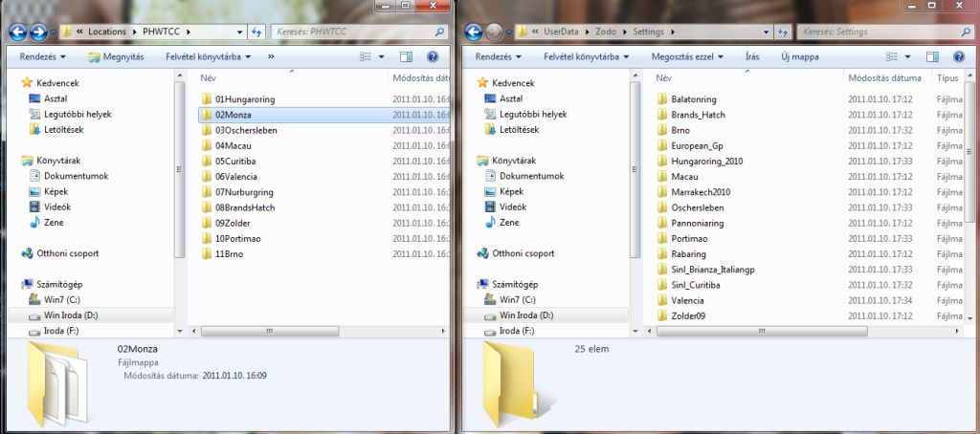
Task: Open Felvétel könyvtárba menu in the PHWTCC window
Action: (208, 56)
